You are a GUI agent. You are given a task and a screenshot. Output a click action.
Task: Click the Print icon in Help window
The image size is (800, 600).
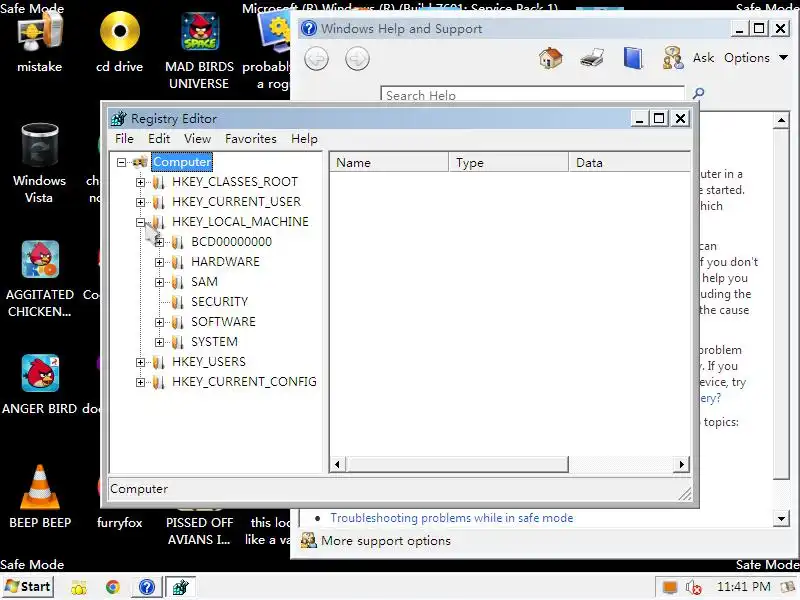592,58
